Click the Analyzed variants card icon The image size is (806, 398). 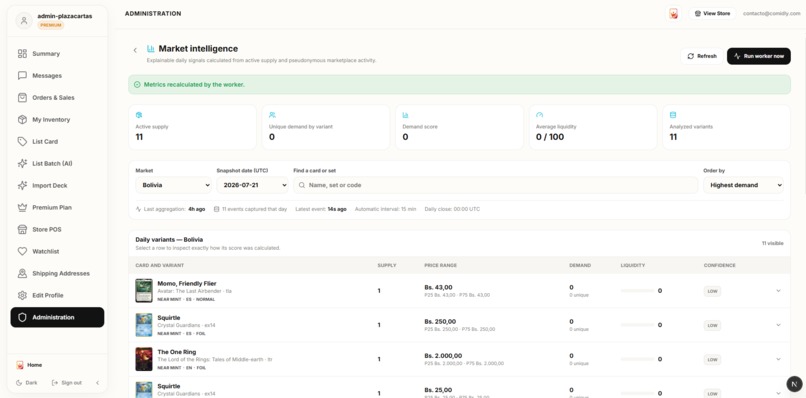[x=673, y=115]
